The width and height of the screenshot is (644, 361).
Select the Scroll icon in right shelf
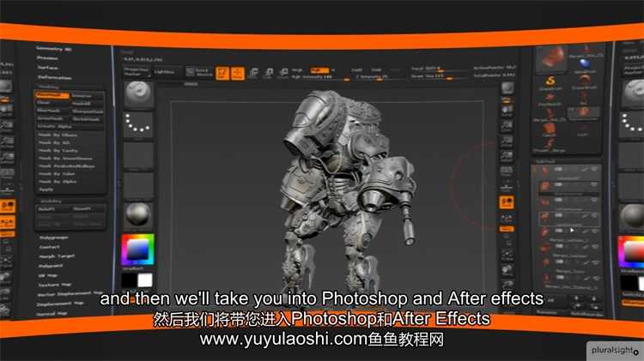coord(507,111)
